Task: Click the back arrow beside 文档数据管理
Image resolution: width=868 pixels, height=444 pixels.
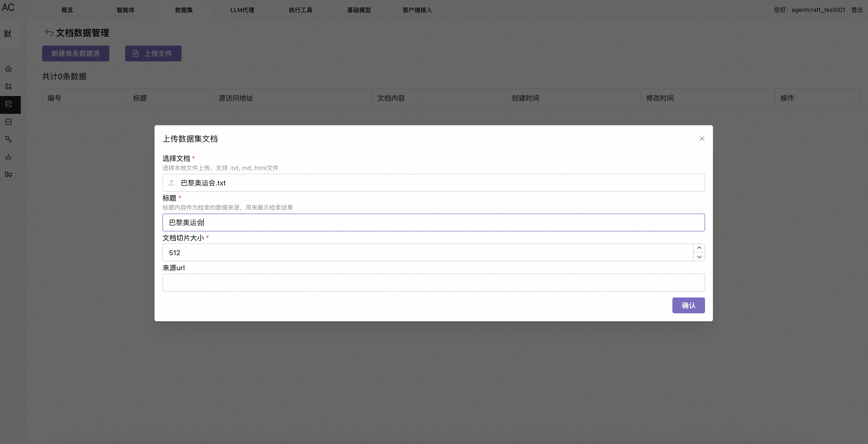Action: pyautogui.click(x=49, y=33)
